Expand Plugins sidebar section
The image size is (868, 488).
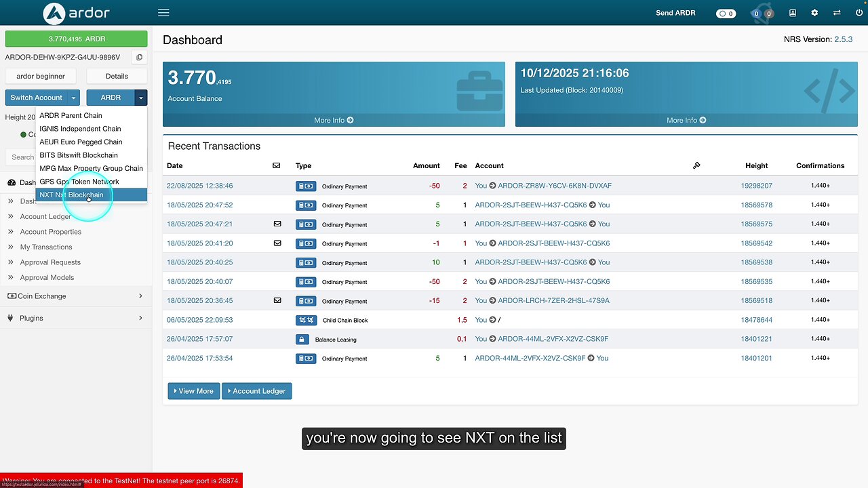pyautogui.click(x=75, y=318)
